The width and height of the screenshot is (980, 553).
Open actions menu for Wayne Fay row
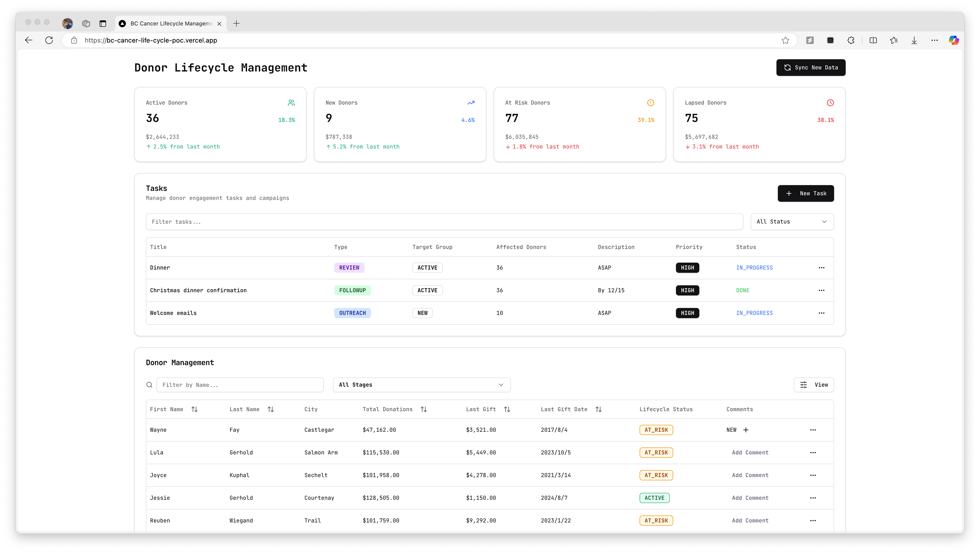[x=813, y=430]
